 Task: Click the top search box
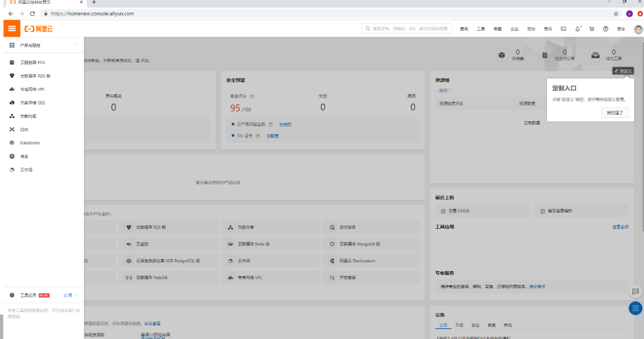tap(406, 29)
